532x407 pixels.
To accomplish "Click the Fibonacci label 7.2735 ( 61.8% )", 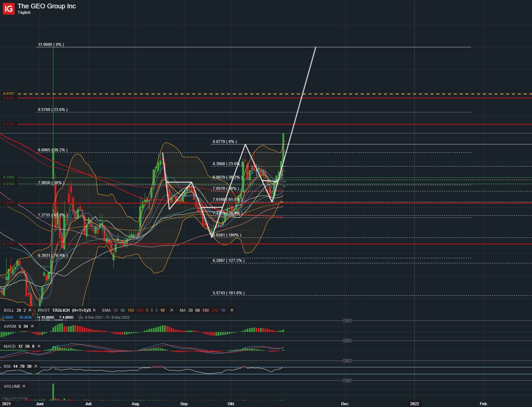I will point(53,215).
